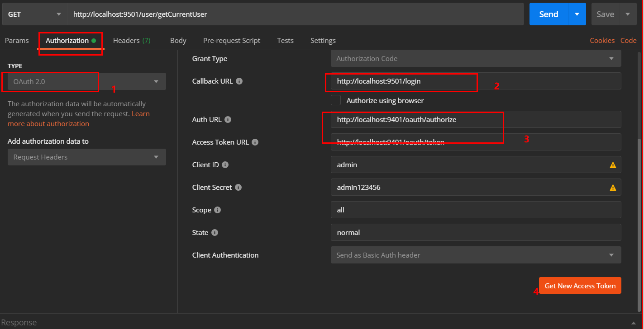This screenshot has width=644, height=329.
Task: Open the Pre-request Script tab
Action: click(232, 41)
